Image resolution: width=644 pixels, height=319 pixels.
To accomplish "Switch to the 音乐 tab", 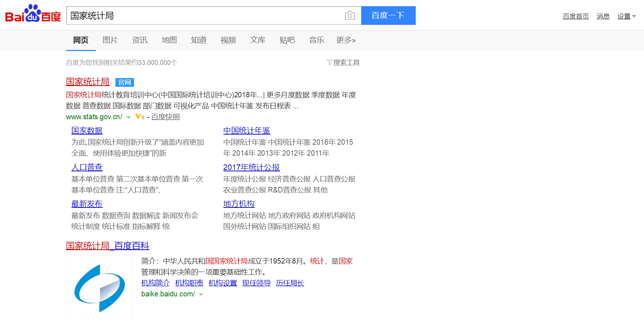I will (317, 40).
